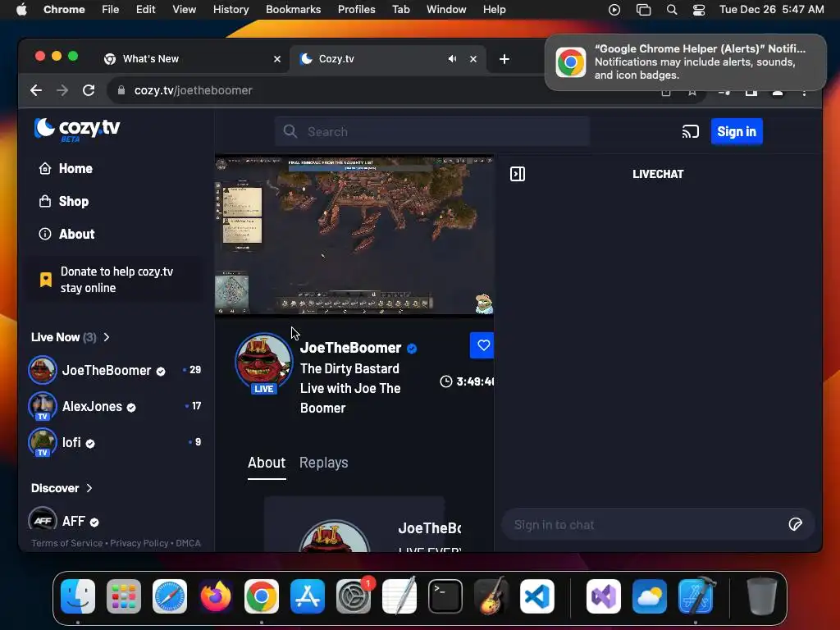The image size is (840, 630).
Task: Open Terminal from the Dock
Action: click(445, 596)
